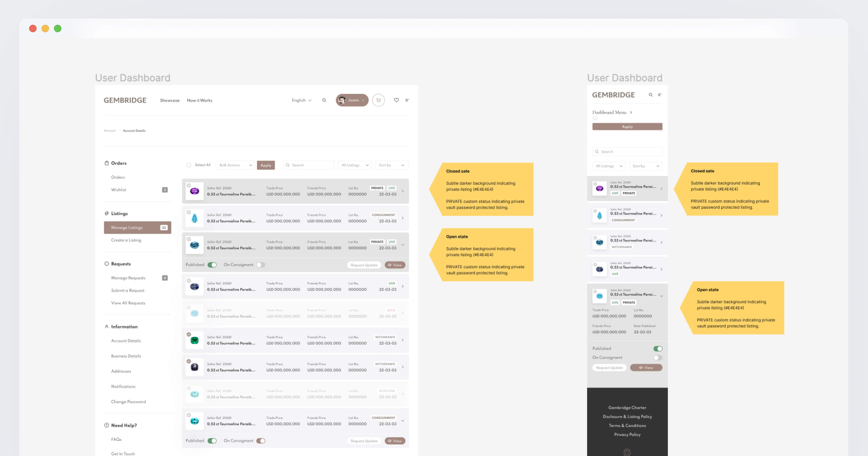Open the English language dropdown
This screenshot has width=868, height=456.
pyautogui.click(x=301, y=100)
